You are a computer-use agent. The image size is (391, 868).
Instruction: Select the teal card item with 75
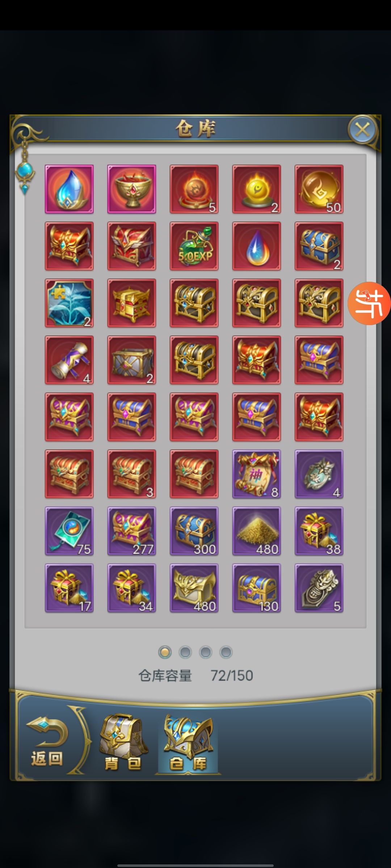tap(69, 531)
